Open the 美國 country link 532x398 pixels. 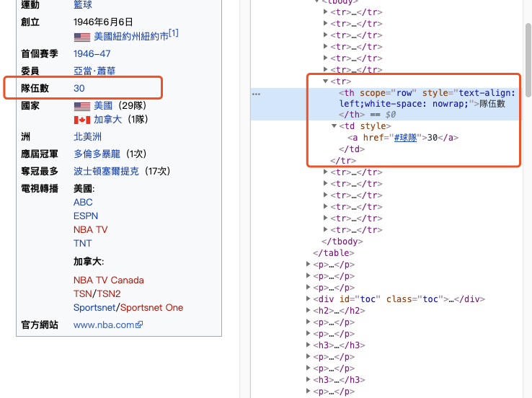coord(103,105)
